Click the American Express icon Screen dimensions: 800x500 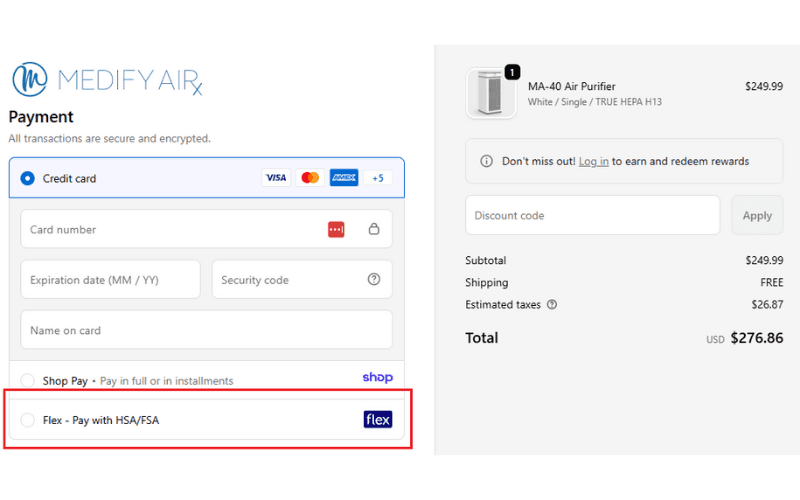[344, 178]
